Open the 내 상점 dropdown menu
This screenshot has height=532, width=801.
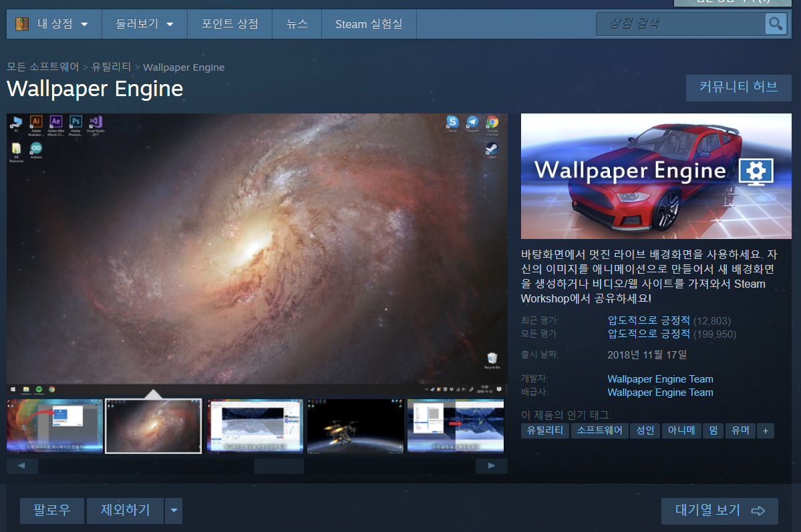(54, 24)
